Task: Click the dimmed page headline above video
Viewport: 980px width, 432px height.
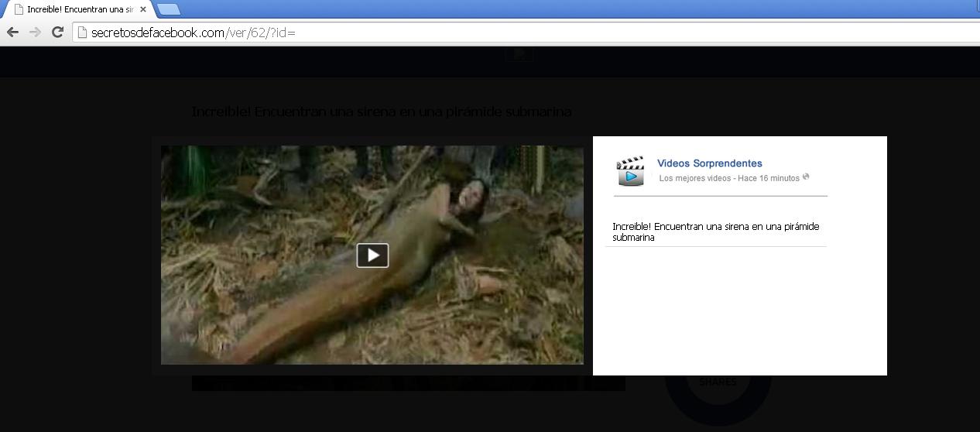Action: [381, 111]
